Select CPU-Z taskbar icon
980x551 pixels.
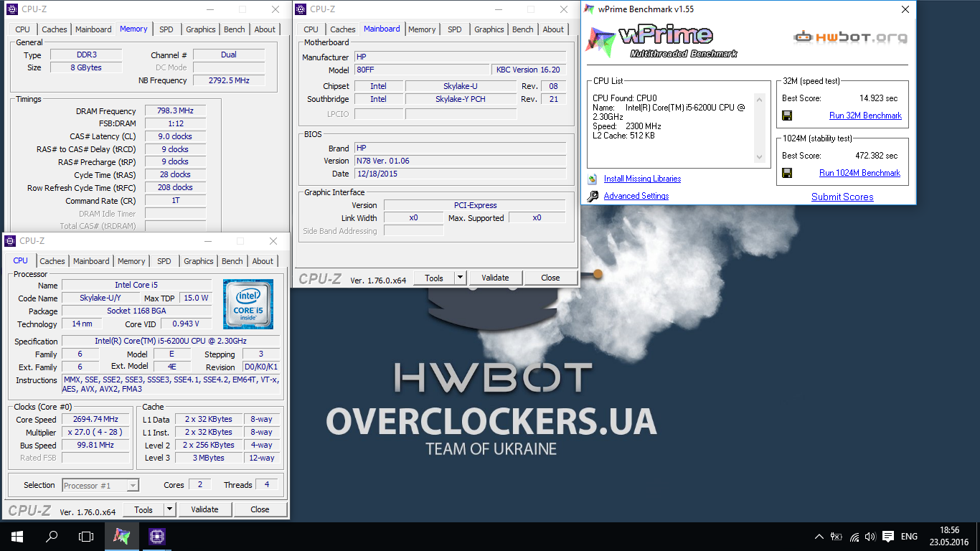tap(156, 536)
